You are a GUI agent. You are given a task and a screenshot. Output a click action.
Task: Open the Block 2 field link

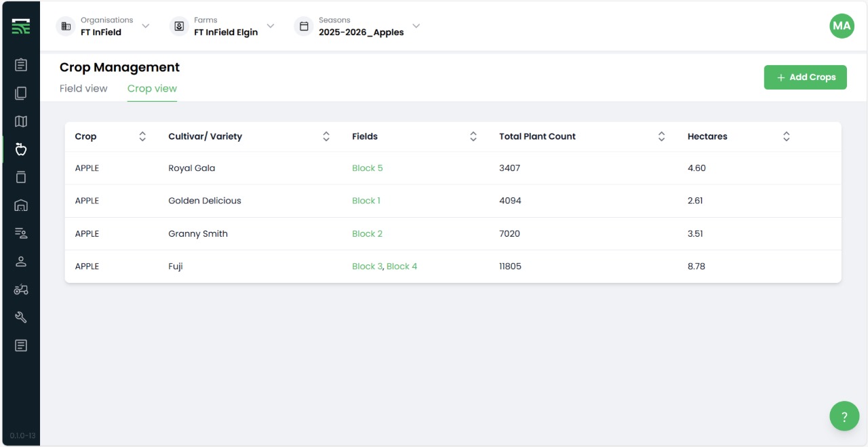(x=368, y=234)
